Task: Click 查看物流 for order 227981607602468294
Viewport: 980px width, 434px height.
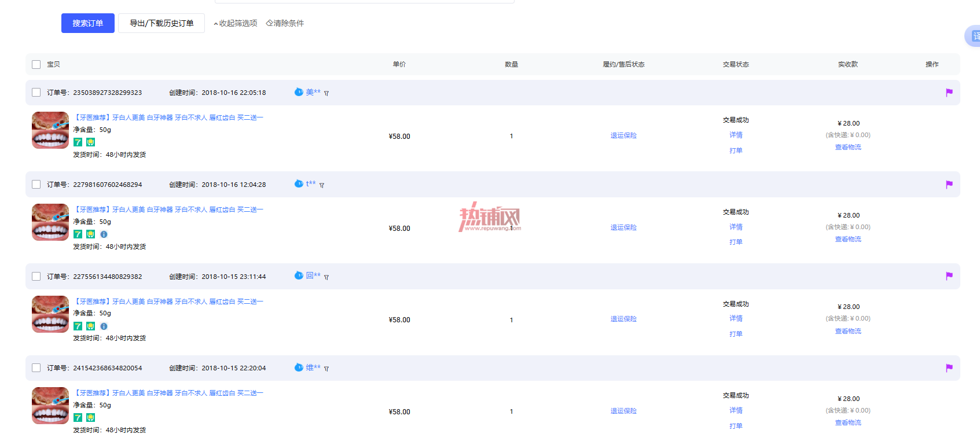Action: [x=848, y=239]
